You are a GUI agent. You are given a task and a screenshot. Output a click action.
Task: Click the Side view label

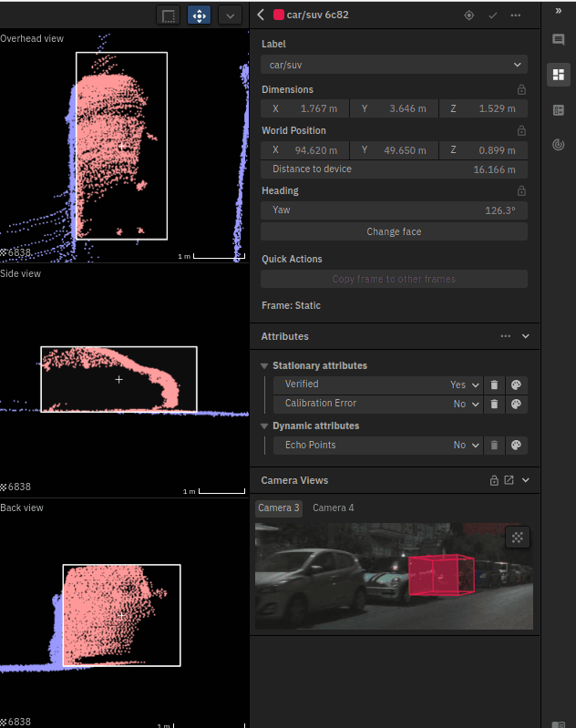[x=20, y=273]
